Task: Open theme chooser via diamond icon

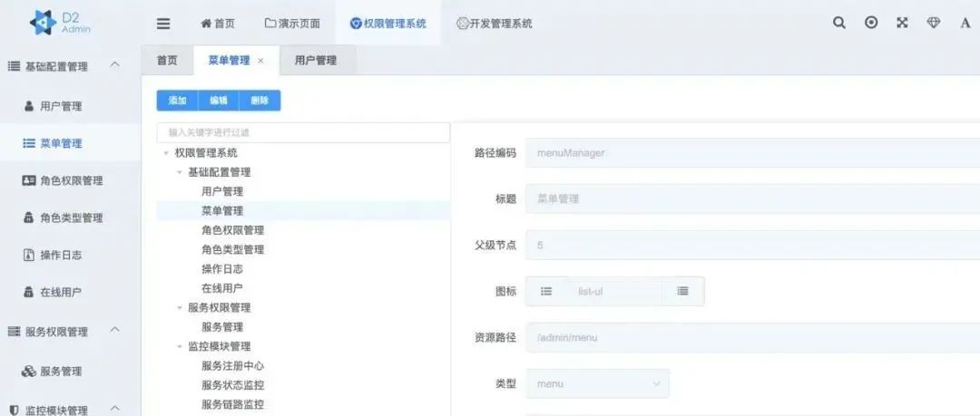Action: [933, 24]
